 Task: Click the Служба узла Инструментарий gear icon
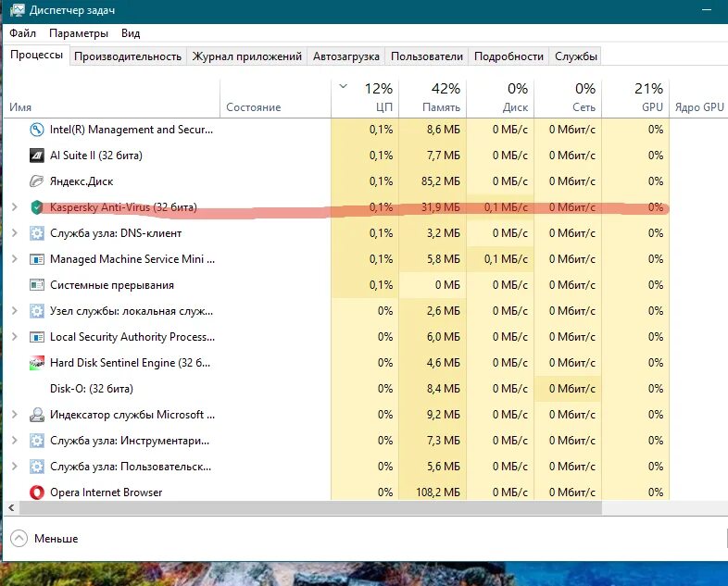tap(37, 441)
